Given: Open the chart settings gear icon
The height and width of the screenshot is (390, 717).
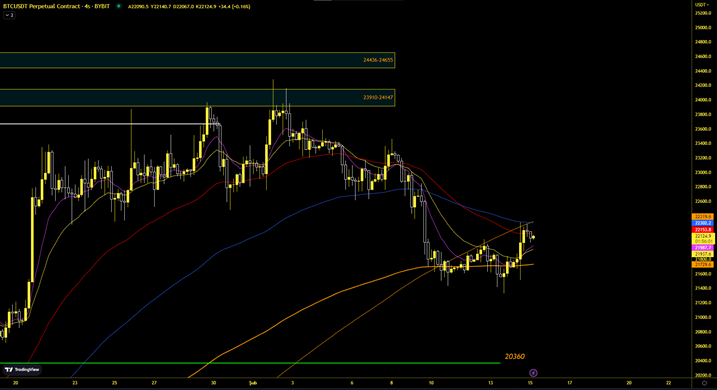Looking at the screenshot, I should (704, 383).
